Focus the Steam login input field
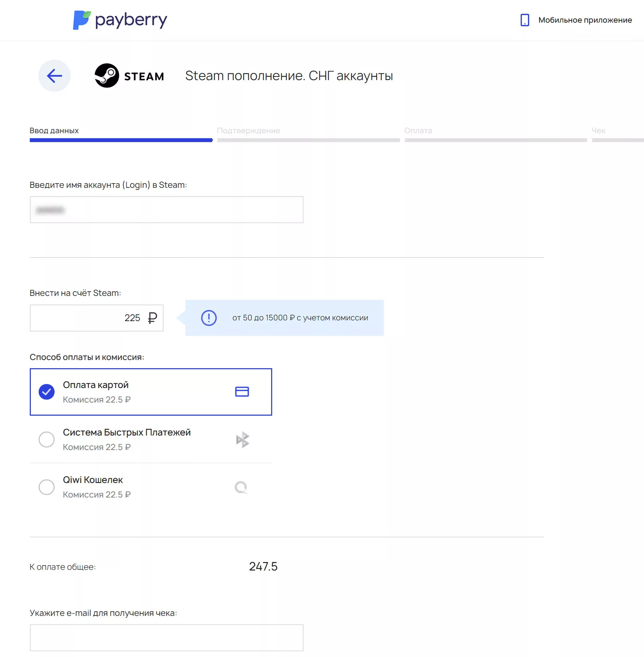 pyautogui.click(x=167, y=210)
